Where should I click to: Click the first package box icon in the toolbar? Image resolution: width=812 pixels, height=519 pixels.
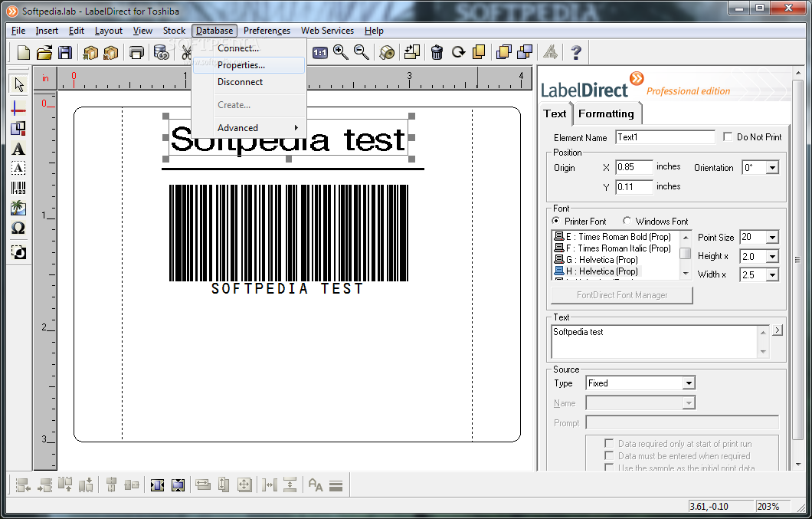click(90, 52)
